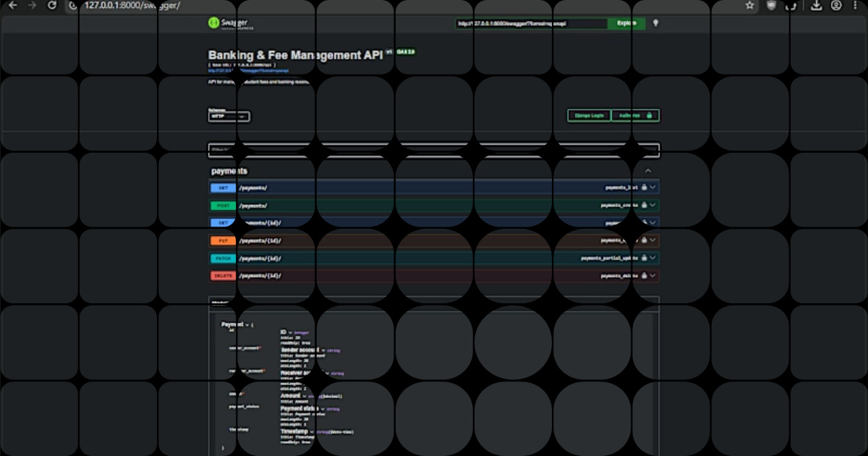Screen dimensions: 868x456
Task: Click the "Sender account" field title
Action: click(299, 349)
